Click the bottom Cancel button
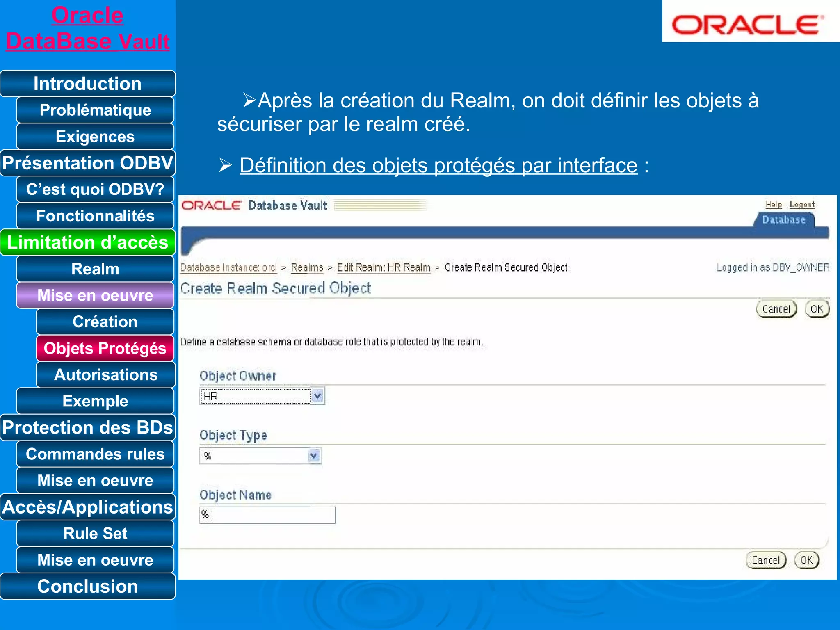The height and width of the screenshot is (630, 840). point(766,560)
